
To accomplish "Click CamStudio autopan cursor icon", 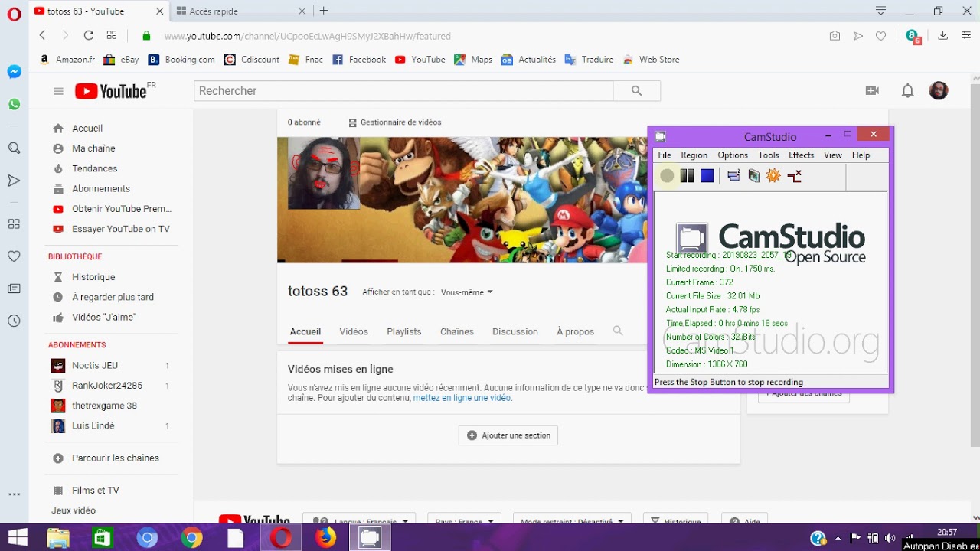I will tap(795, 176).
